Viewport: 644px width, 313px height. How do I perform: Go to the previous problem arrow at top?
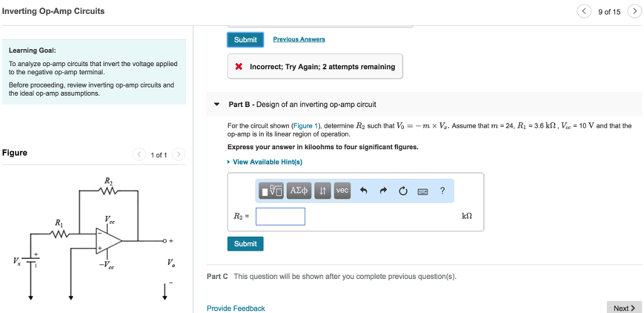[x=584, y=11]
